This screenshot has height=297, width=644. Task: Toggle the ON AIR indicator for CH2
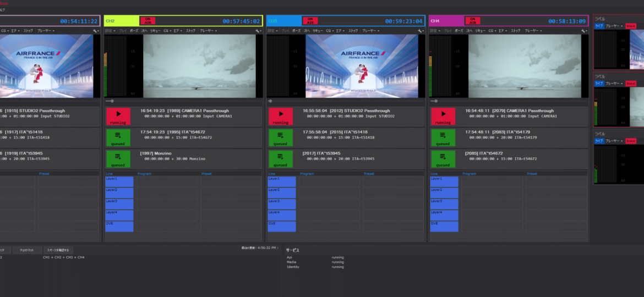tap(148, 20)
